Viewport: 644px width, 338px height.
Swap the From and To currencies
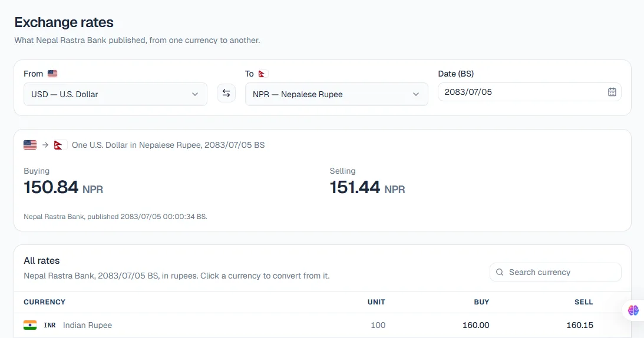[x=226, y=93]
